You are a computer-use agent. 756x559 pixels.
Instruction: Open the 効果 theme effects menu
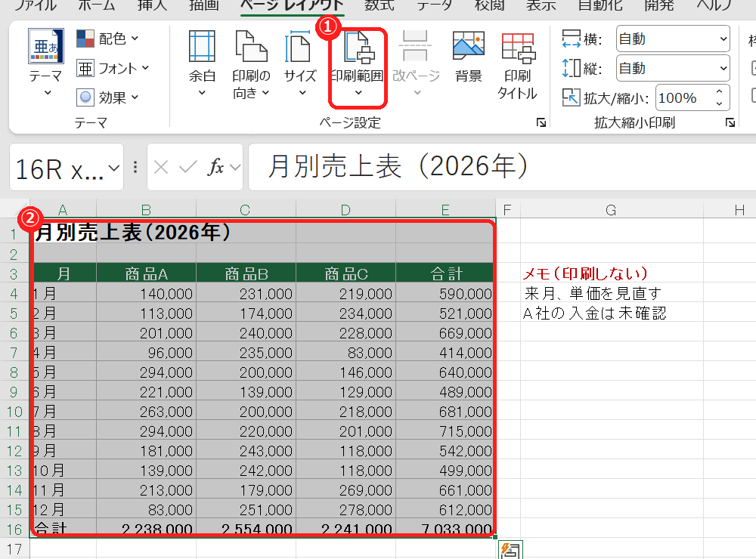[107, 98]
